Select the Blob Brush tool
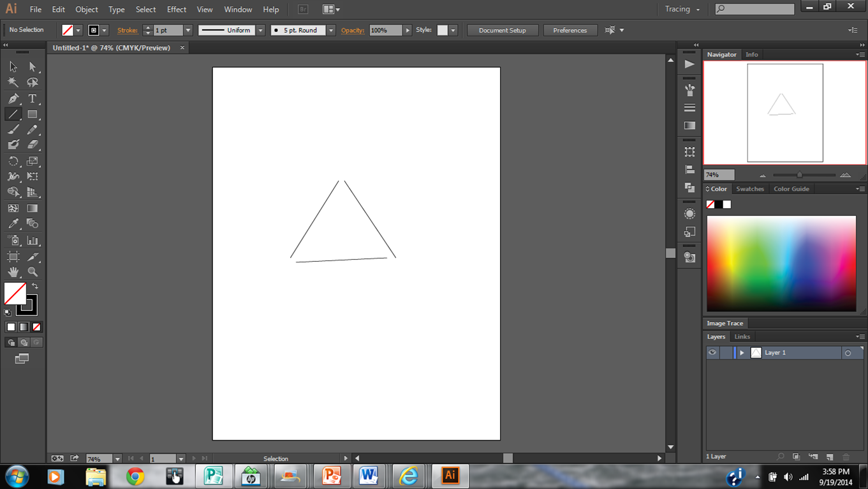 point(13,145)
